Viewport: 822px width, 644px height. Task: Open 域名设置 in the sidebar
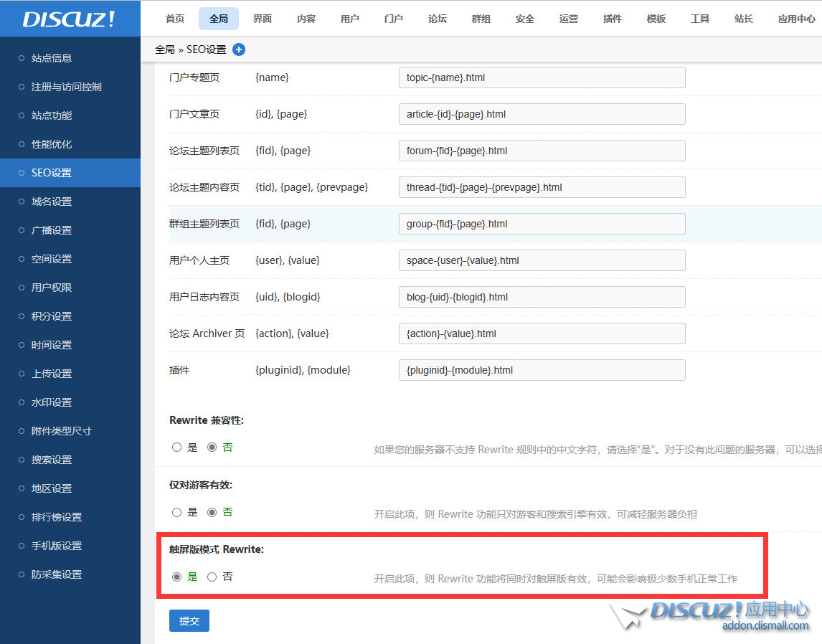tap(50, 202)
